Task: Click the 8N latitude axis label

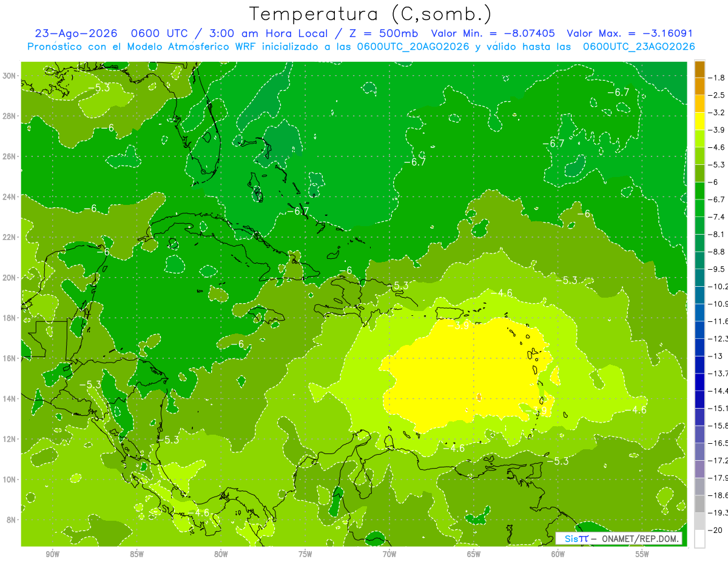Action: tap(12, 520)
